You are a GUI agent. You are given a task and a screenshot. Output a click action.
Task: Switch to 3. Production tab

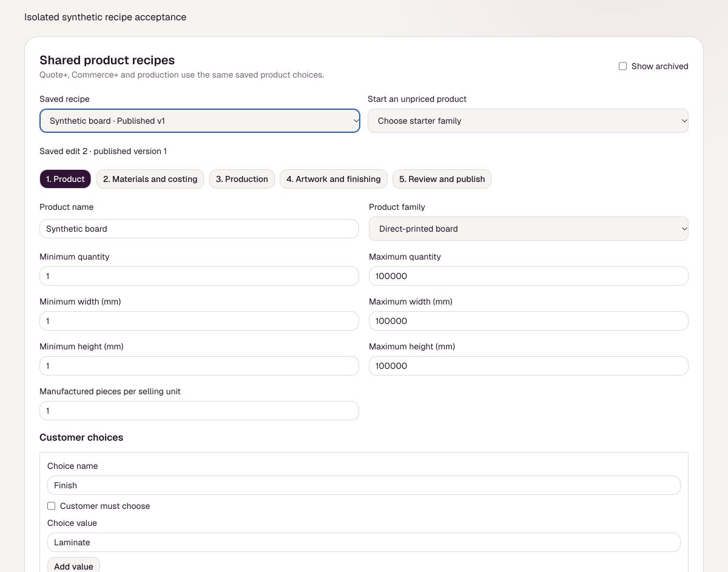242,179
